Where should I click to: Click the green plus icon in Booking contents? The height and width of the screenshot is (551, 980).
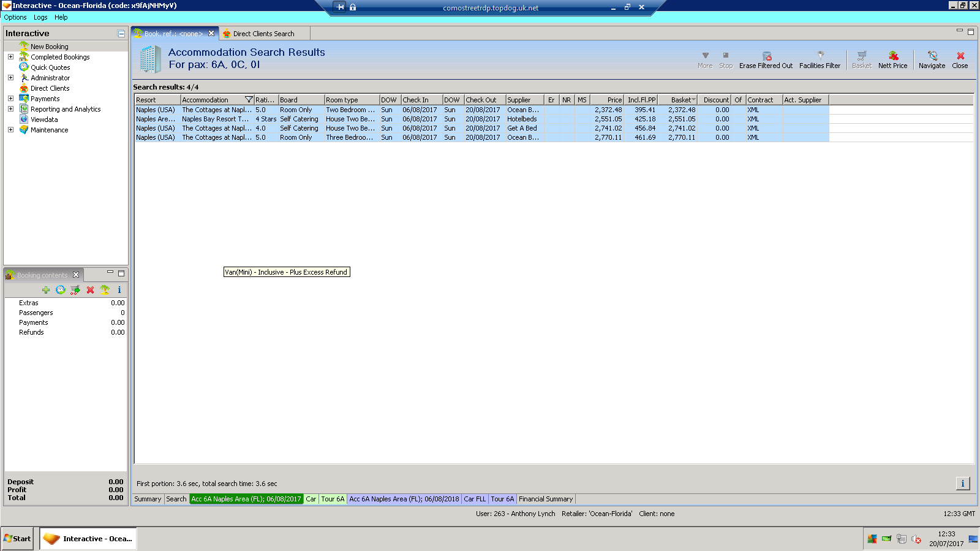pos(46,290)
